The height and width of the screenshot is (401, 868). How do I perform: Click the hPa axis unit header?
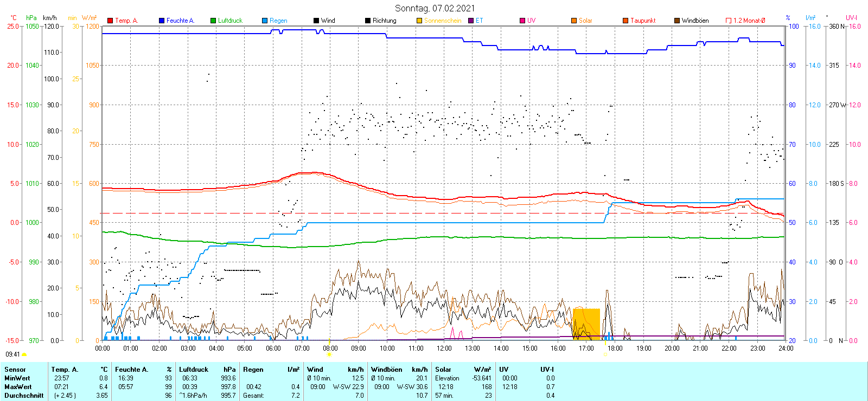[x=31, y=18]
